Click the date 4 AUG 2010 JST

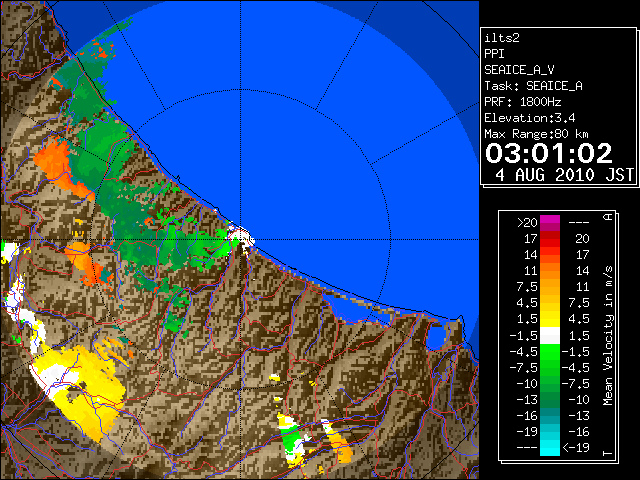click(564, 175)
